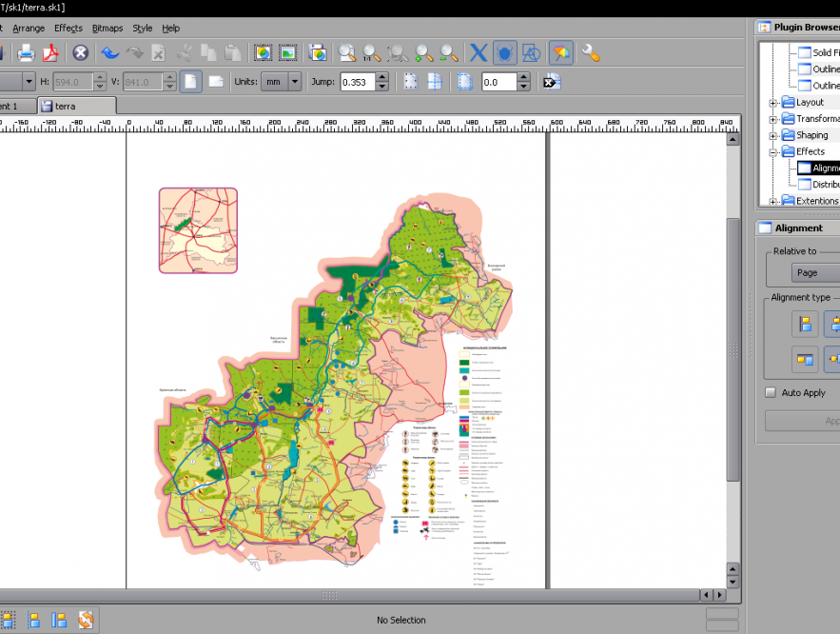Viewport: 840px width, 634px height.
Task: Paste from clipboard icon in toolbar
Action: pyautogui.click(x=232, y=53)
